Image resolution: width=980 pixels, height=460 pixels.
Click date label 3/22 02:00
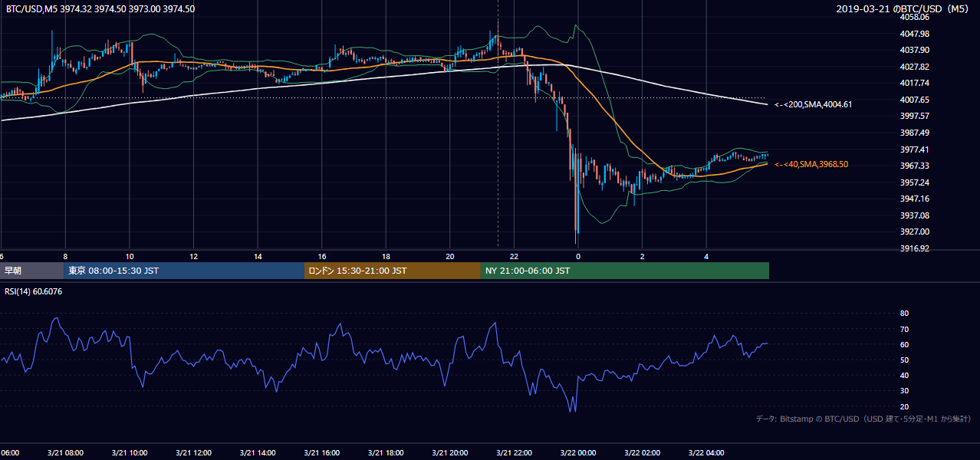[x=642, y=453]
